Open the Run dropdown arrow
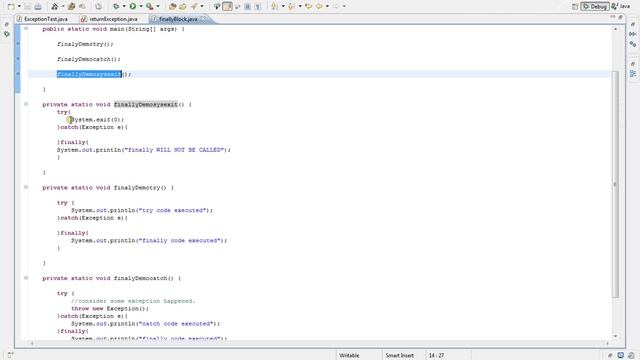This screenshot has height=360, width=640. tap(141, 7)
